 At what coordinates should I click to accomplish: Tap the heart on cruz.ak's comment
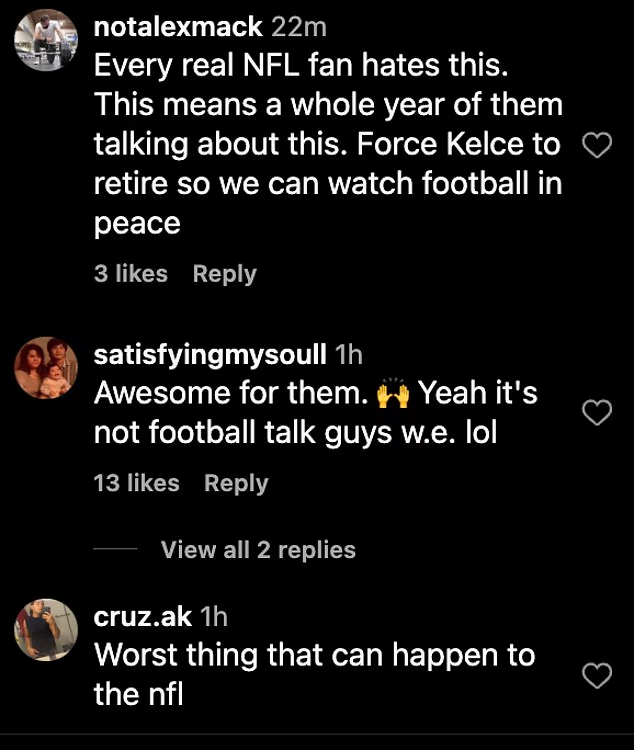pyautogui.click(x=596, y=676)
